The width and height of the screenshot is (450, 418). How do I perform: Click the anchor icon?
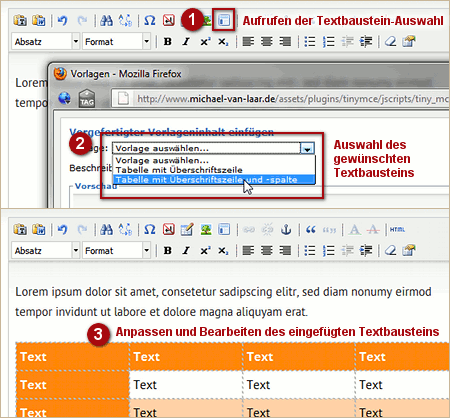pyautogui.click(x=286, y=229)
